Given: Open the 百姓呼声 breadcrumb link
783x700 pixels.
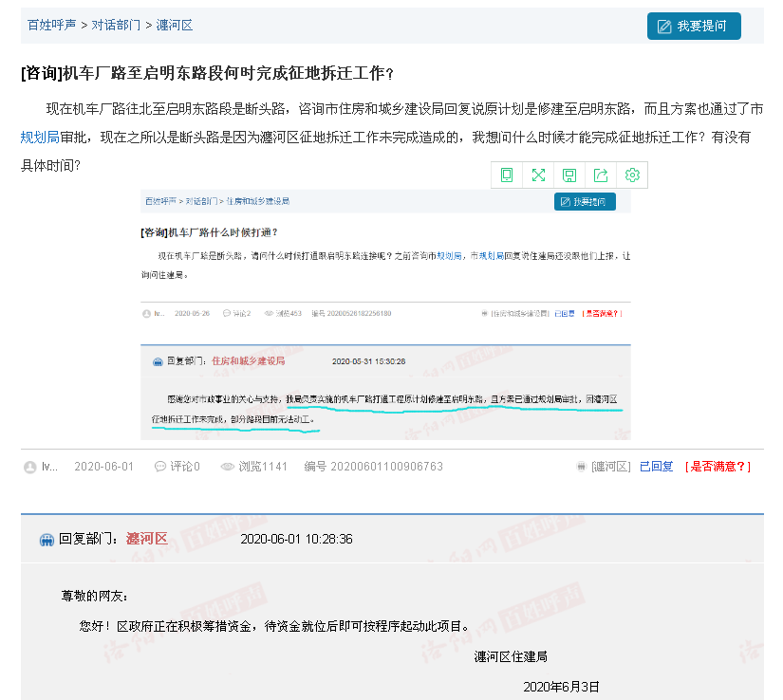Looking at the screenshot, I should (x=52, y=26).
